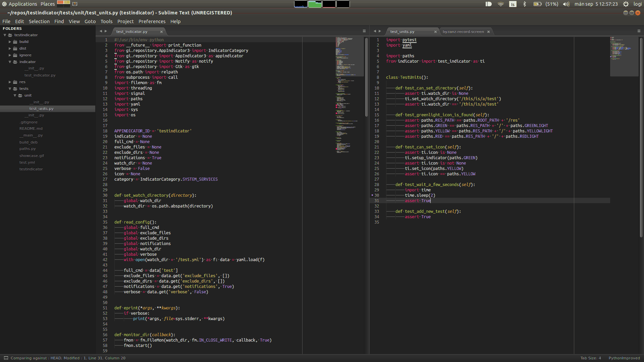Viewport: 644px width, 362px height.
Task: Open left pane tab list menu icon
Action: (x=364, y=31)
